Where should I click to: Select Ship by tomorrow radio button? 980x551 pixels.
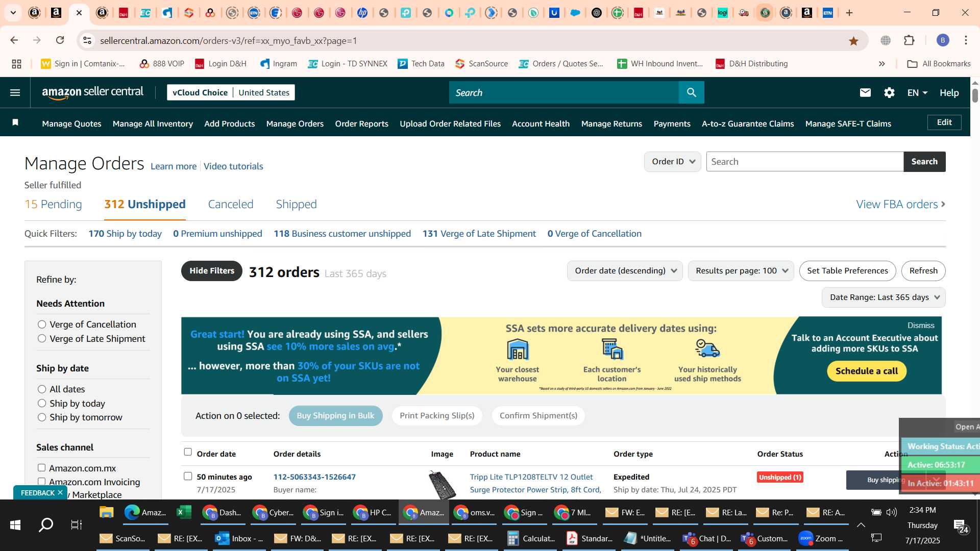42,417
